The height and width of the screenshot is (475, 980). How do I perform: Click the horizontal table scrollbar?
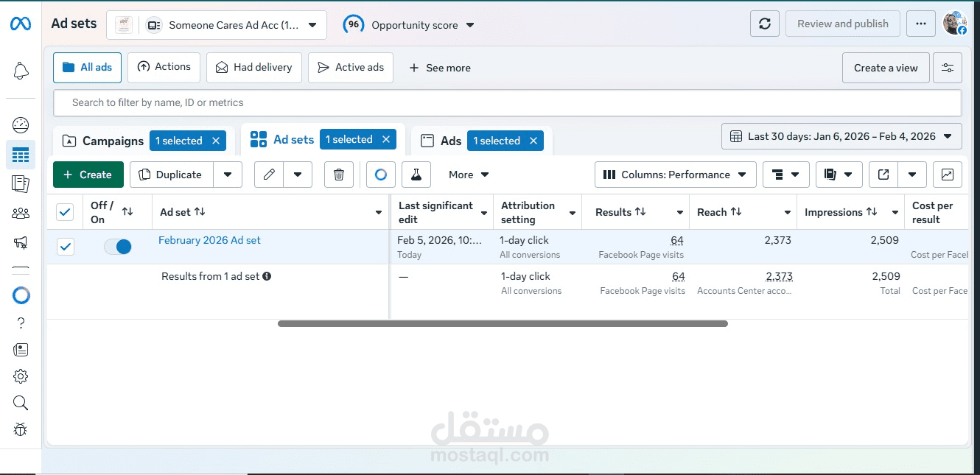(503, 324)
